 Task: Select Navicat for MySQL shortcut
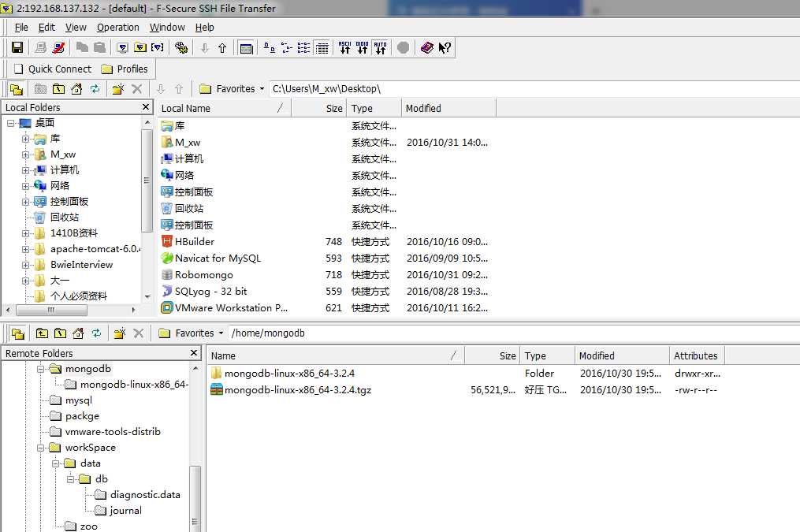(x=210, y=258)
